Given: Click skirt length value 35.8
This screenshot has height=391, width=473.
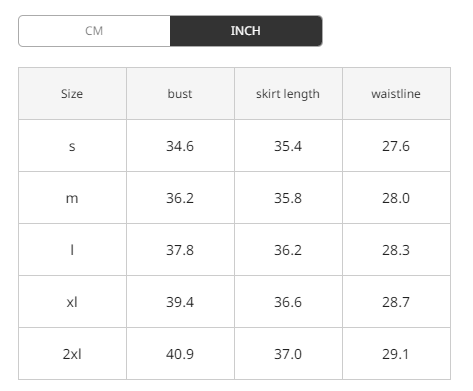Looking at the screenshot, I should pyautogui.click(x=288, y=198).
